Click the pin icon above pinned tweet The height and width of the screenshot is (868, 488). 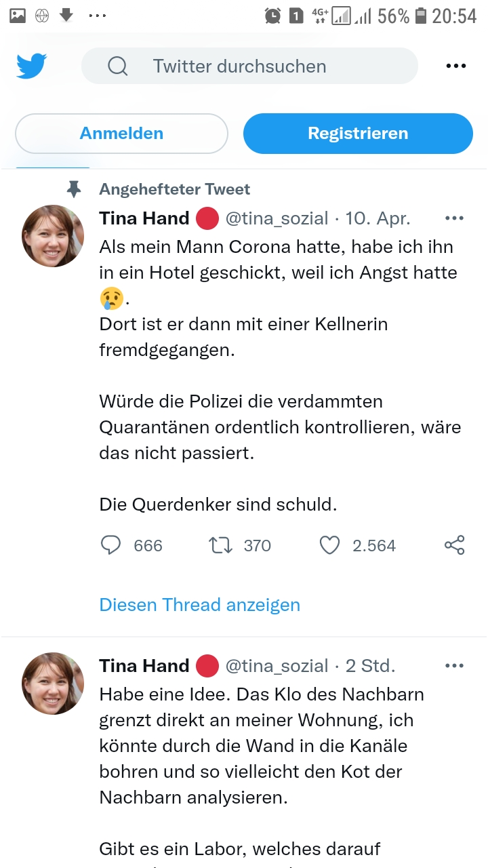(74, 189)
